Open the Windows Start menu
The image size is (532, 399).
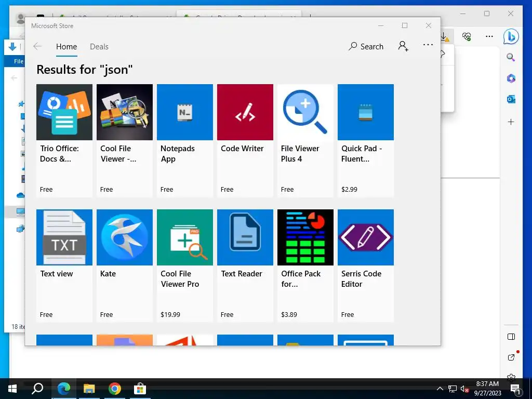[12, 389]
